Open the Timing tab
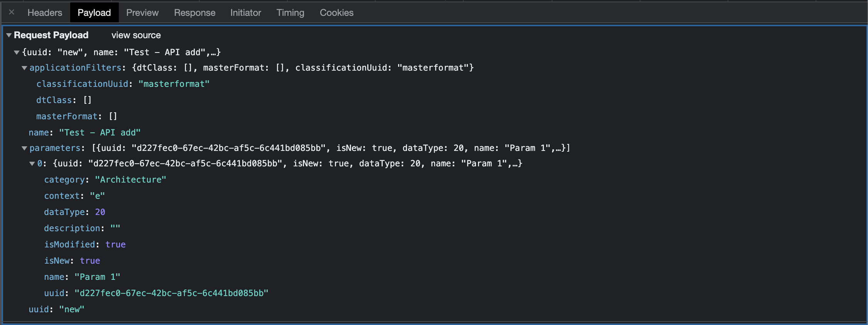Image resolution: width=868 pixels, height=325 pixels. pyautogui.click(x=290, y=13)
